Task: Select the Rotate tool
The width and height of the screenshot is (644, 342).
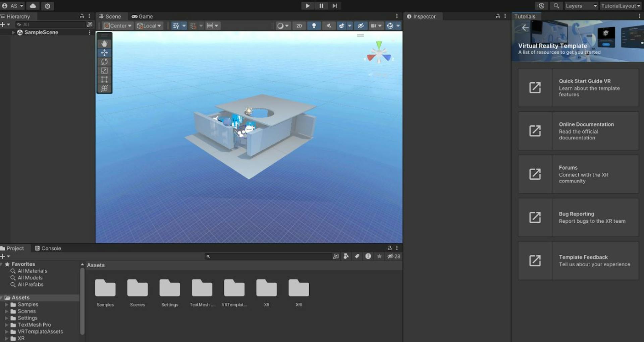Action: (104, 62)
